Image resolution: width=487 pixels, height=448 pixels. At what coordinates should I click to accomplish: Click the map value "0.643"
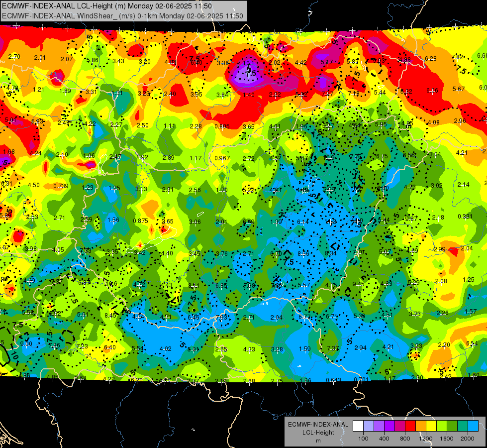pos(334,380)
